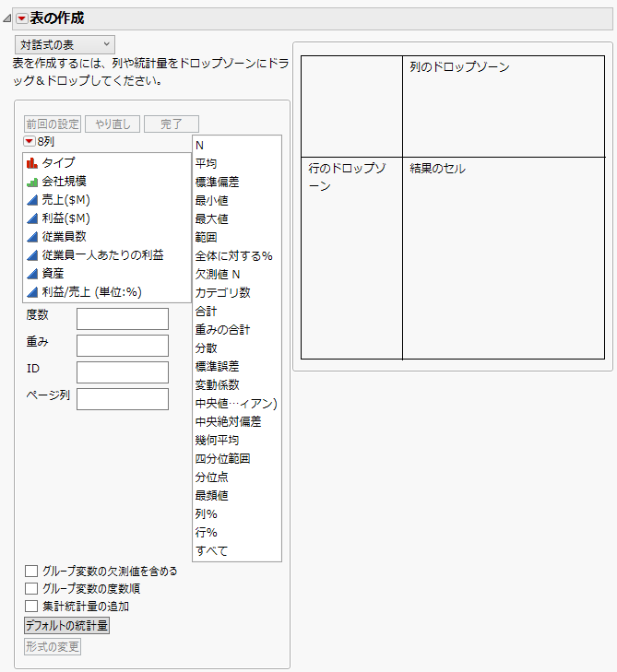Click the 前回の設定 button
Viewport: 617px width, 672px height.
pyautogui.click(x=53, y=124)
